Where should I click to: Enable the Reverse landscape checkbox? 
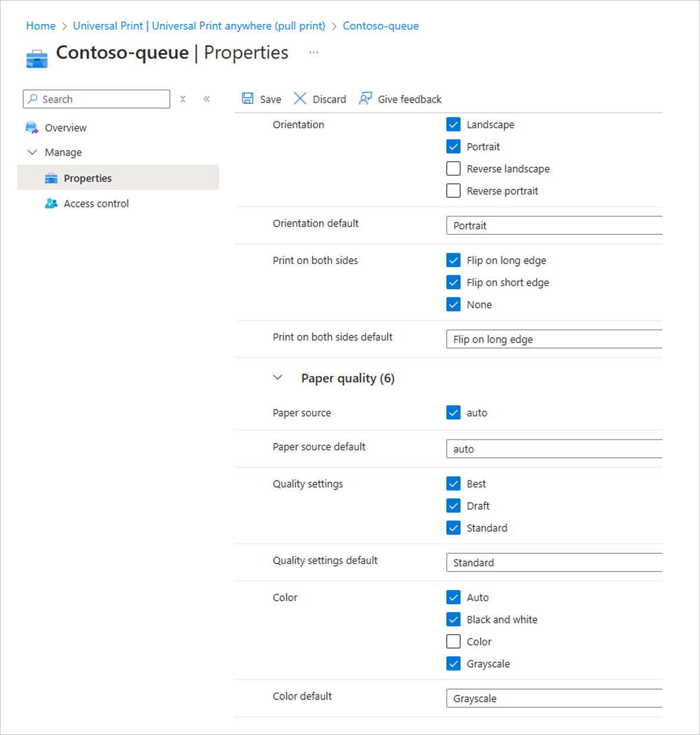(453, 169)
